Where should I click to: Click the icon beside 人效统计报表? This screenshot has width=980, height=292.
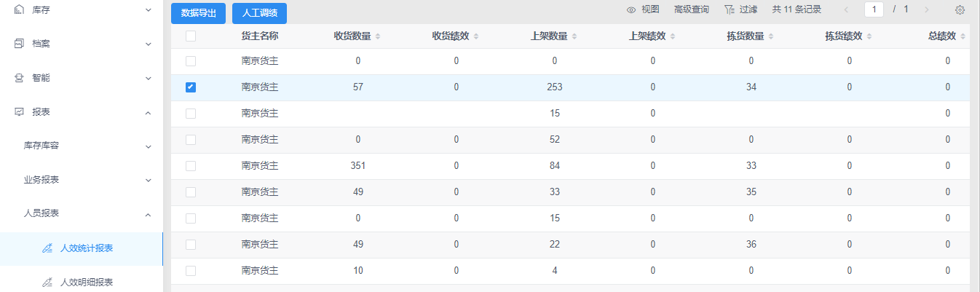tap(47, 248)
